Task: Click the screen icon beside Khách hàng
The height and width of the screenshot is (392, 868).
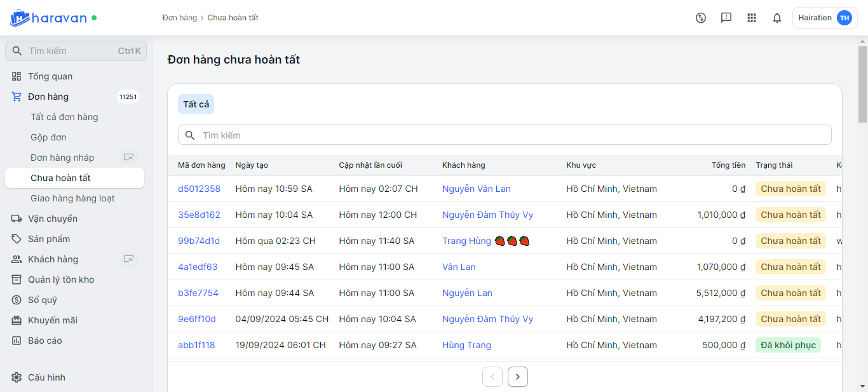Action: [129, 259]
